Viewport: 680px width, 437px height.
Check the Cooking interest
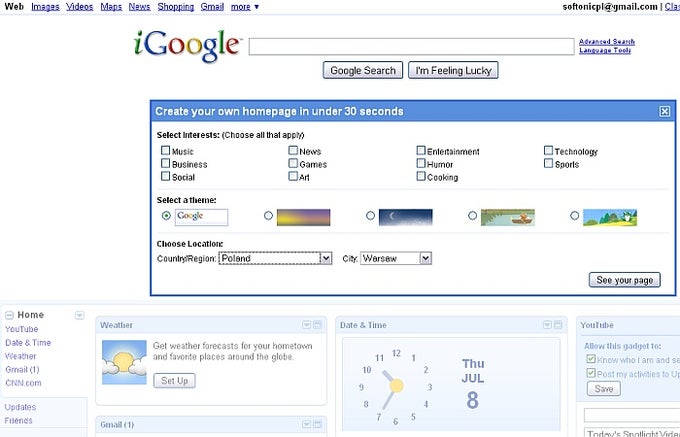tap(421, 176)
